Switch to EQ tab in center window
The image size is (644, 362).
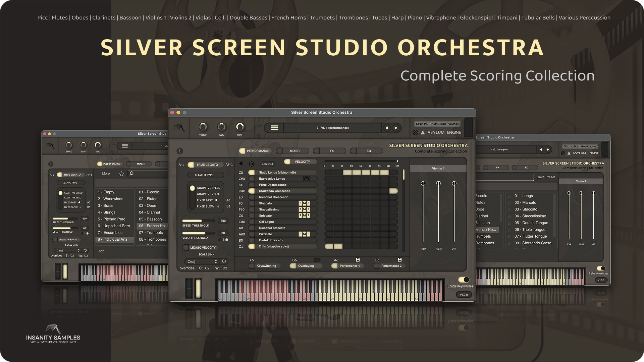point(366,151)
